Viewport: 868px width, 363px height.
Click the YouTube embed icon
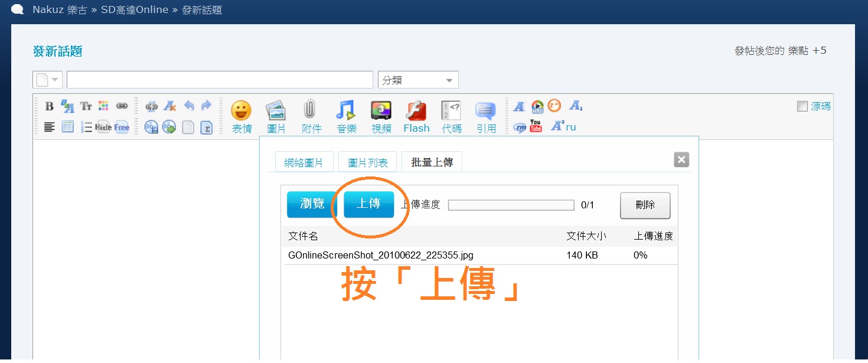536,126
